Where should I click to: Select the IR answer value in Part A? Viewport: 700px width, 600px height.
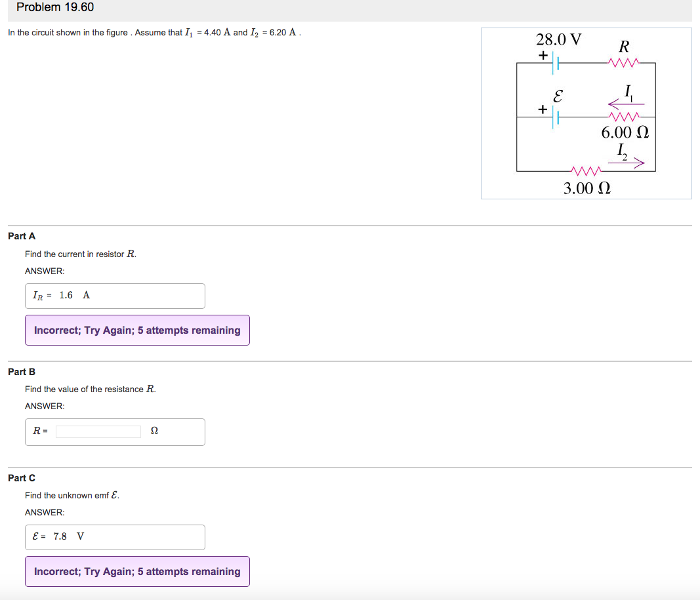pos(65,295)
